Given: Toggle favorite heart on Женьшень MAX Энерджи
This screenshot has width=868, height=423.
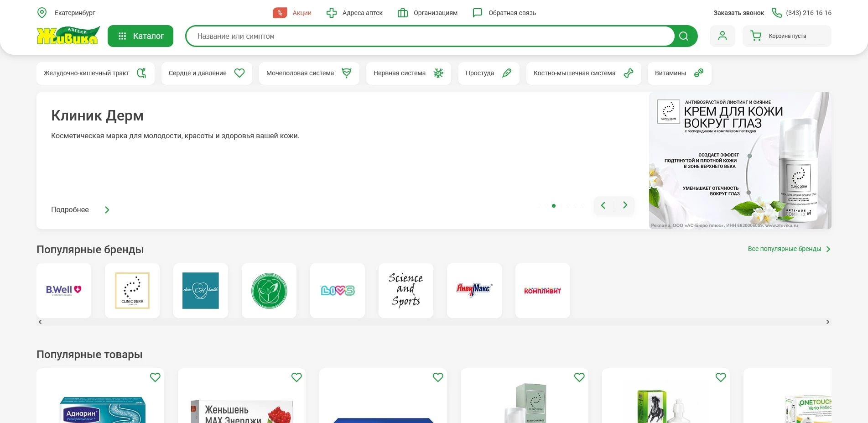Looking at the screenshot, I should pos(296,377).
